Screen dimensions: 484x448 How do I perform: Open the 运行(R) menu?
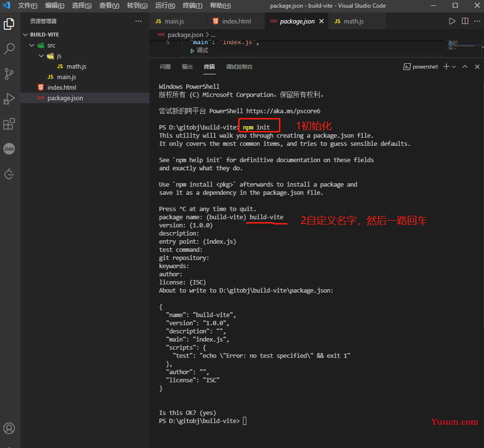click(x=165, y=6)
